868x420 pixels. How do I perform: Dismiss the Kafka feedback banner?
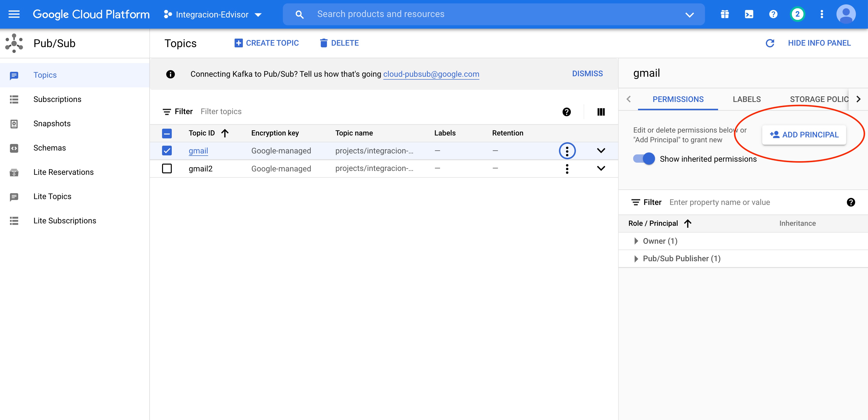(587, 74)
